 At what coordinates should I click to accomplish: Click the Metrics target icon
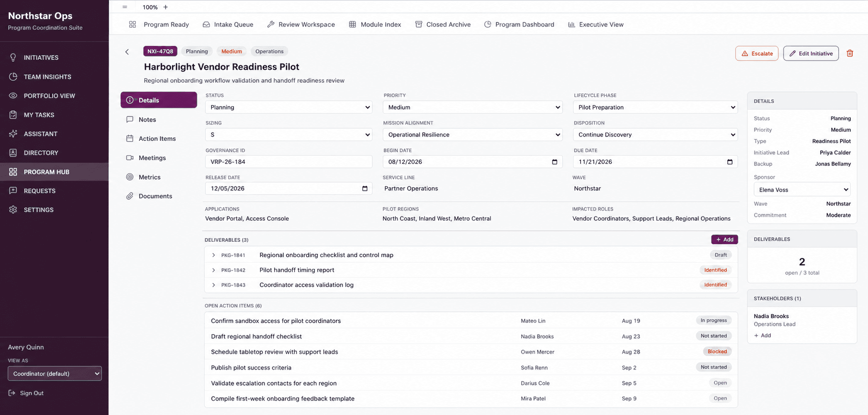click(130, 177)
